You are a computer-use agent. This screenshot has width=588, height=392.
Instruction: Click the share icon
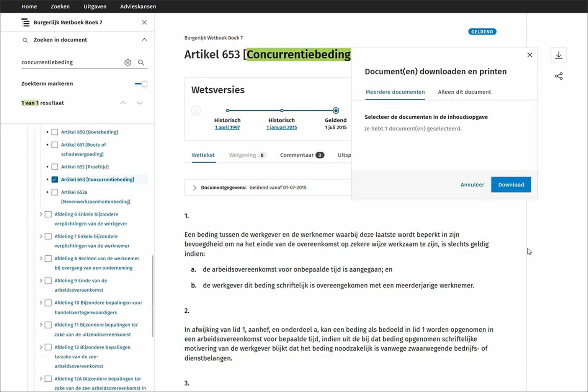(x=559, y=76)
